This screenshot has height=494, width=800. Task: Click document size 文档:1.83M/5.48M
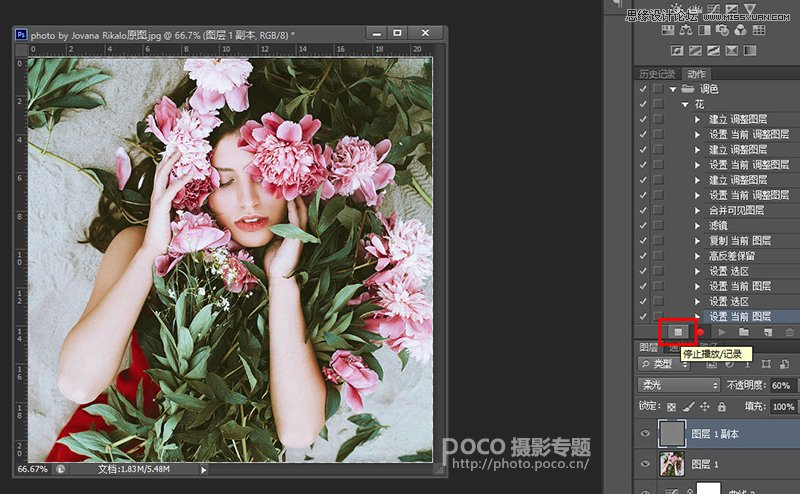(134, 469)
